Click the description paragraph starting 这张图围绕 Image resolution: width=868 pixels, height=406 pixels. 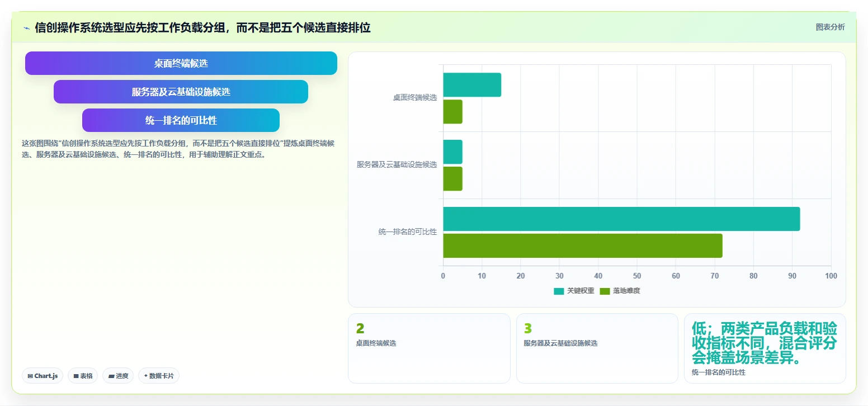point(178,149)
